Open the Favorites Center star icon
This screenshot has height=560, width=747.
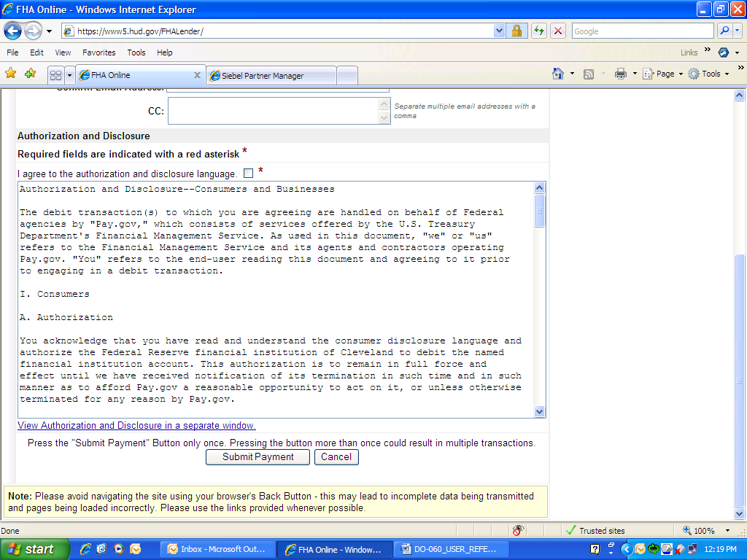click(x=10, y=74)
